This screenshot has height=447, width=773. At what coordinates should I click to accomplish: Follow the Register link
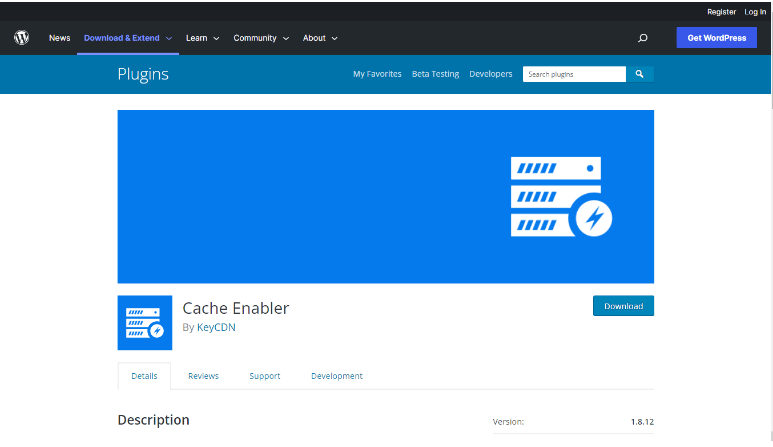pos(721,12)
